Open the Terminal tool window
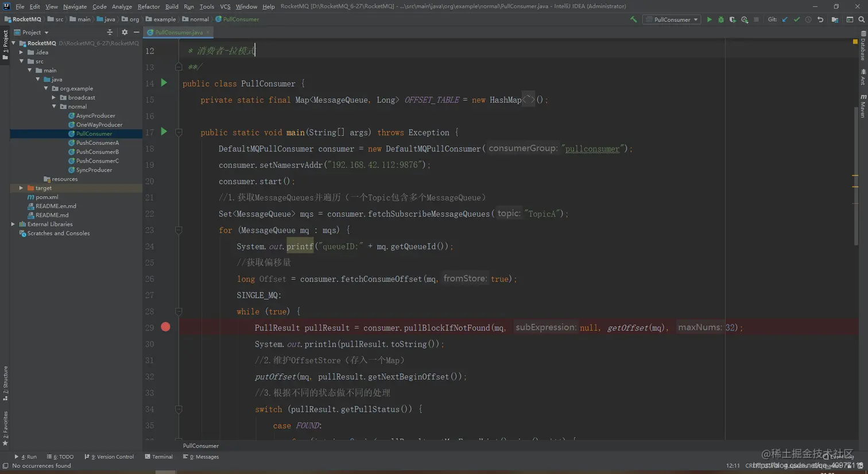This screenshot has width=868, height=474. 159,457
